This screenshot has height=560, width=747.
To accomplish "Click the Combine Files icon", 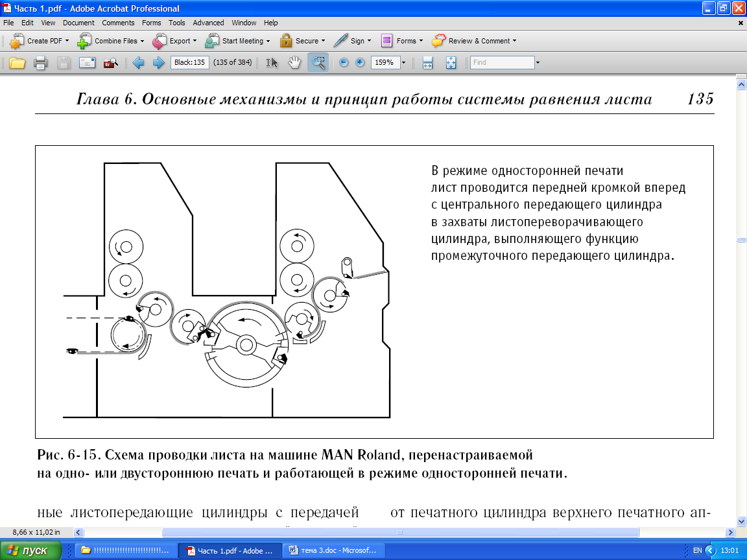I will click(84, 41).
